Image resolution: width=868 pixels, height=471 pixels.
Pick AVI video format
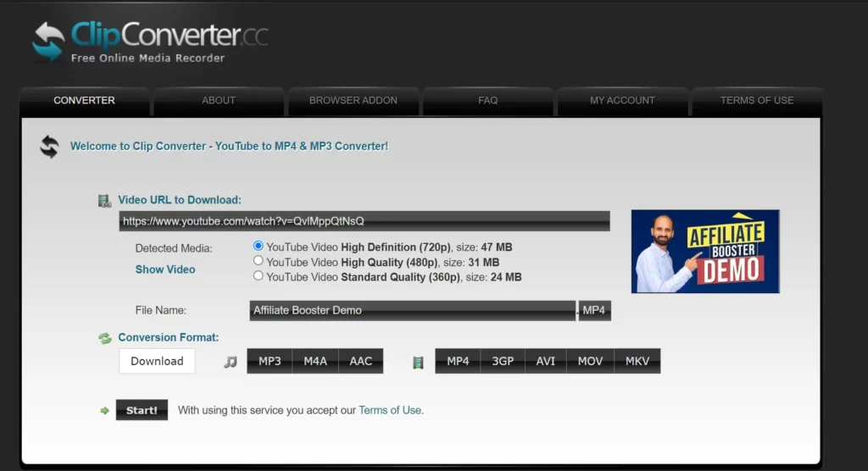pos(545,361)
